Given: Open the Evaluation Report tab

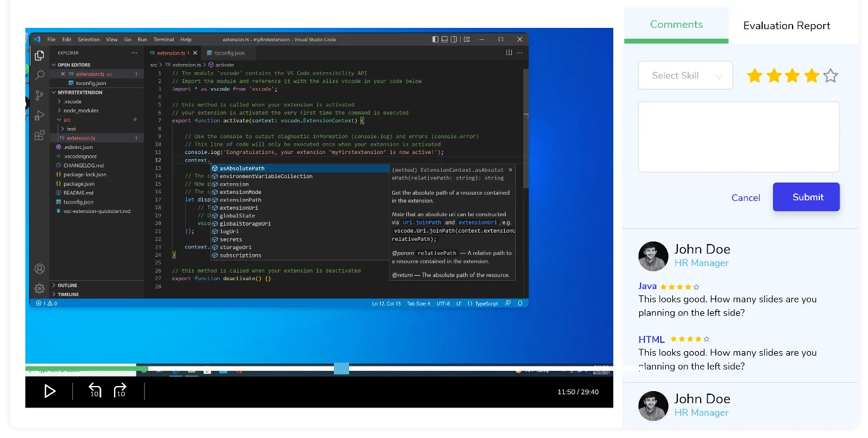Looking at the screenshot, I should 786,25.
